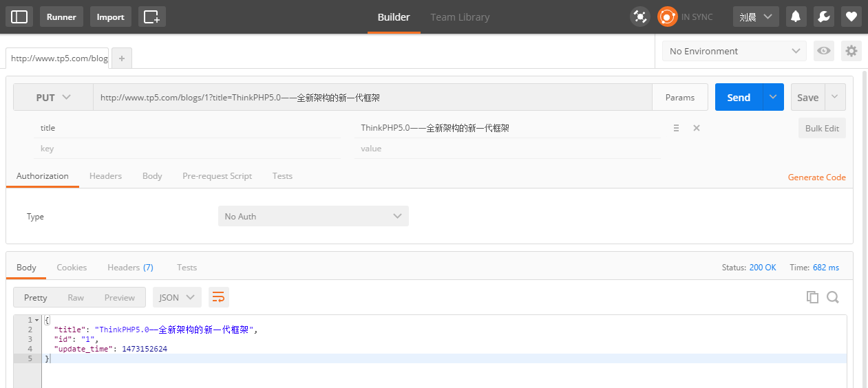The image size is (868, 388).
Task: Select Raw response view
Action: click(x=76, y=297)
